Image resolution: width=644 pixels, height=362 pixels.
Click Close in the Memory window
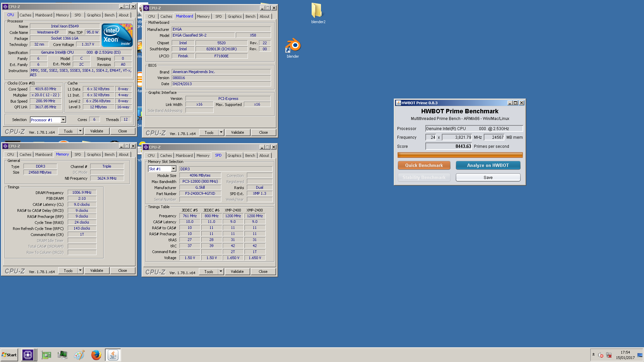122,270
